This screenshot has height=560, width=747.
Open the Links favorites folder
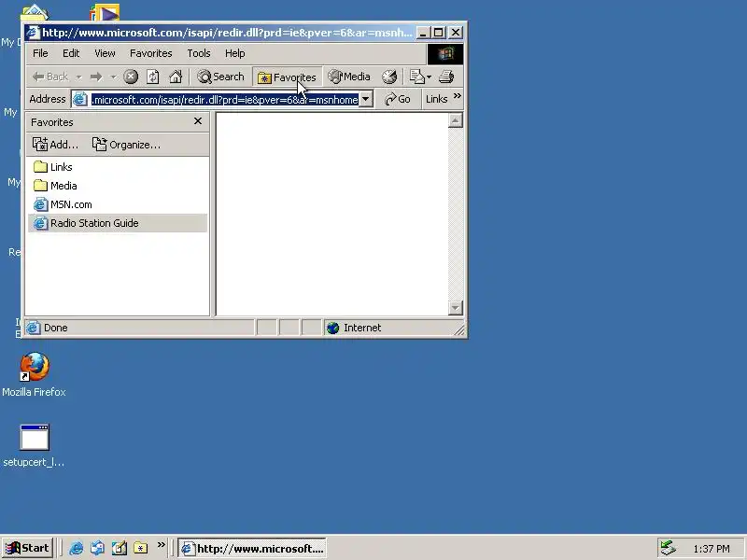pos(53,167)
